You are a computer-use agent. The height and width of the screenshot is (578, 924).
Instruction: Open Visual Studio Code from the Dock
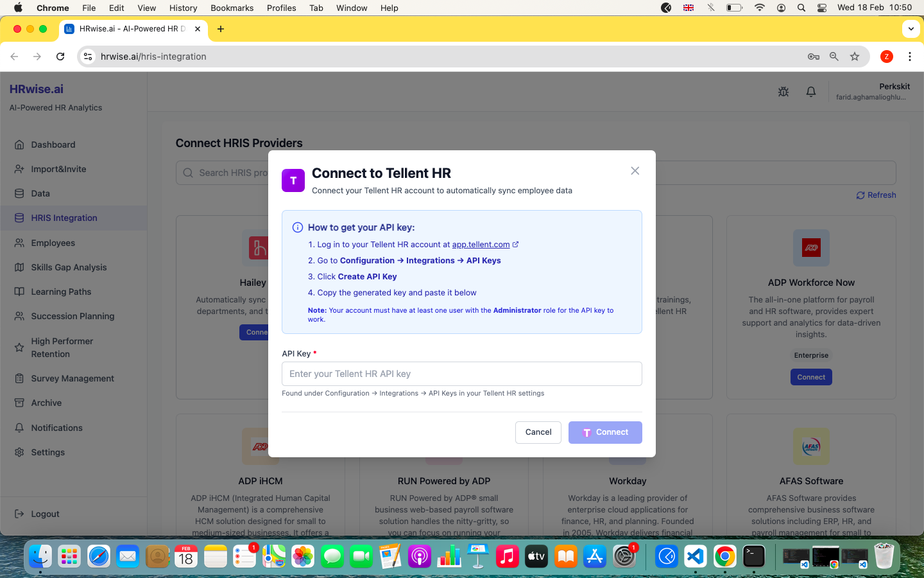(696, 556)
